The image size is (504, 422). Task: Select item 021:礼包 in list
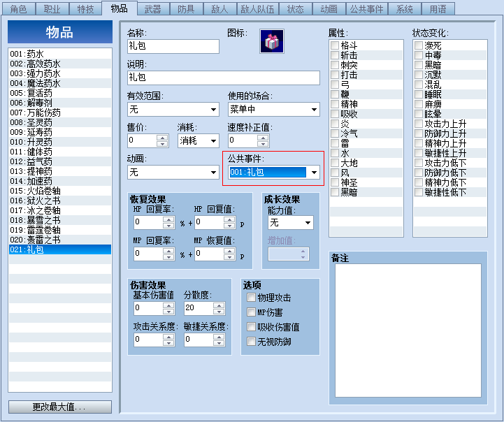tap(60, 249)
